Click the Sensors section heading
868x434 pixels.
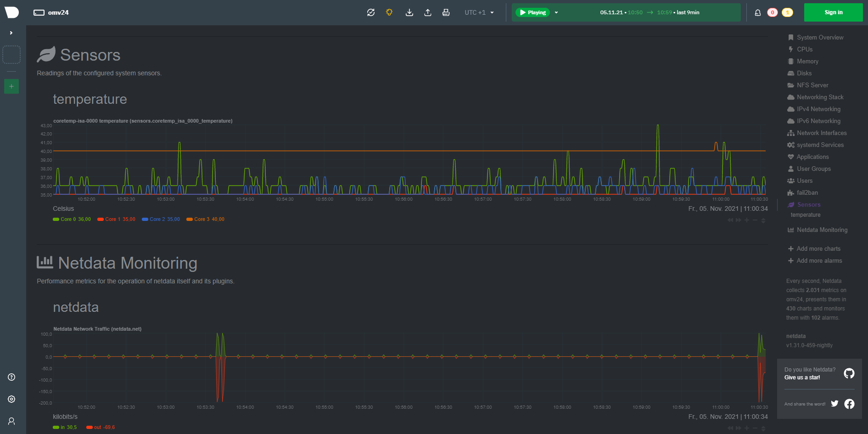point(90,55)
